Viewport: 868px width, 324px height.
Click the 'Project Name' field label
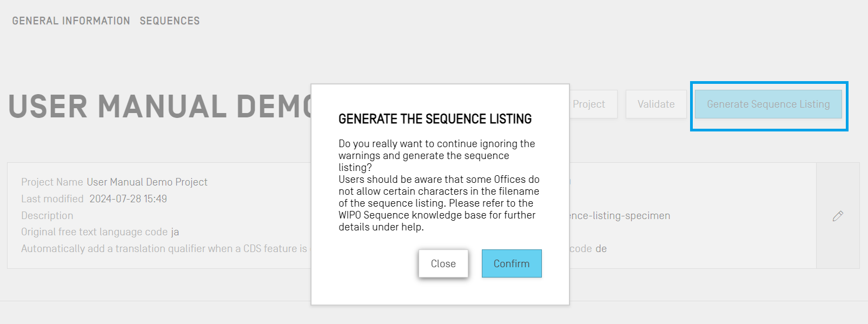pyautogui.click(x=52, y=182)
